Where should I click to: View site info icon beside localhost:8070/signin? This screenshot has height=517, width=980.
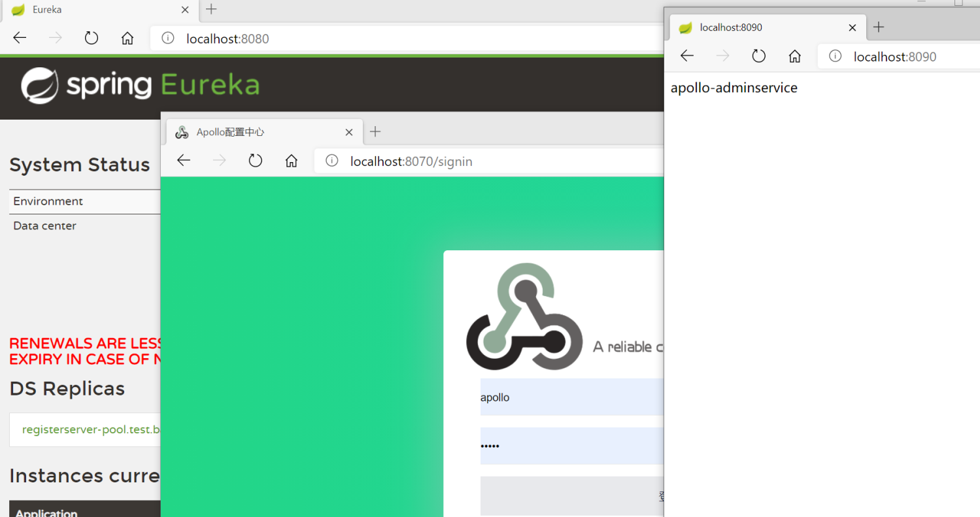point(332,160)
